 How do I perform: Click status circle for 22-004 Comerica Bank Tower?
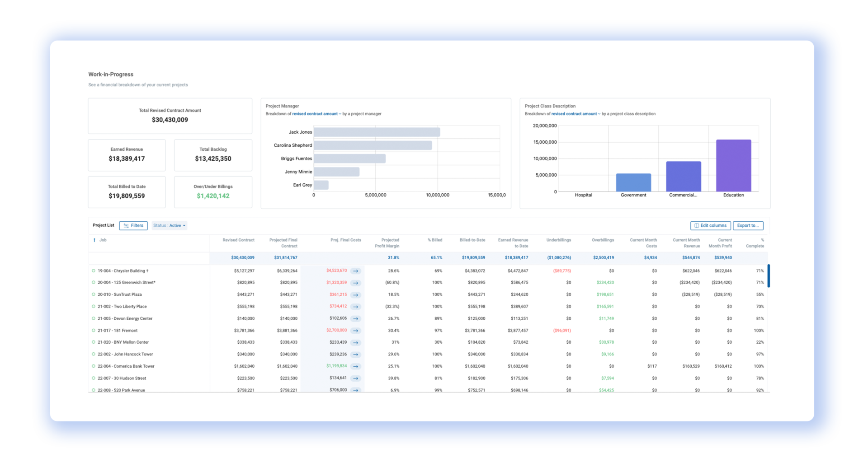94,366
